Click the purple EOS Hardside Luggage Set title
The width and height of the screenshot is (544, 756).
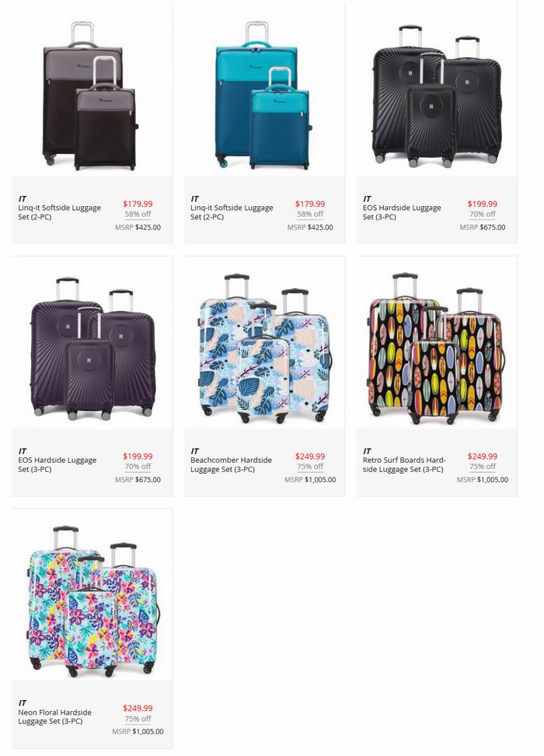pos(58,464)
